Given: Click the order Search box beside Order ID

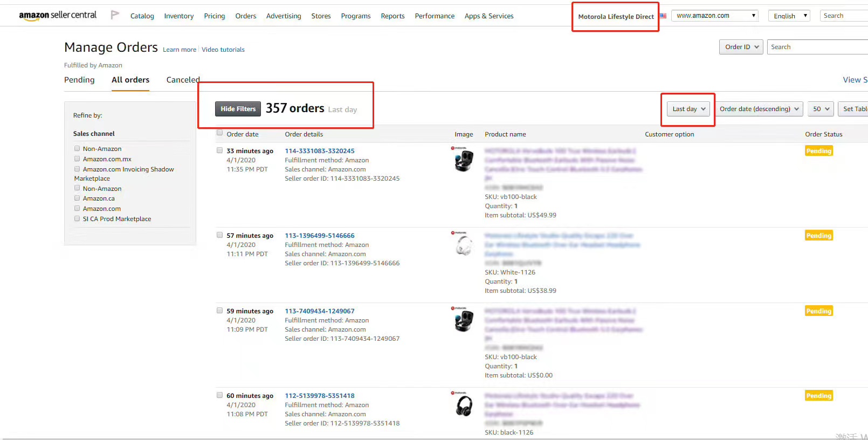Looking at the screenshot, I should coord(818,47).
